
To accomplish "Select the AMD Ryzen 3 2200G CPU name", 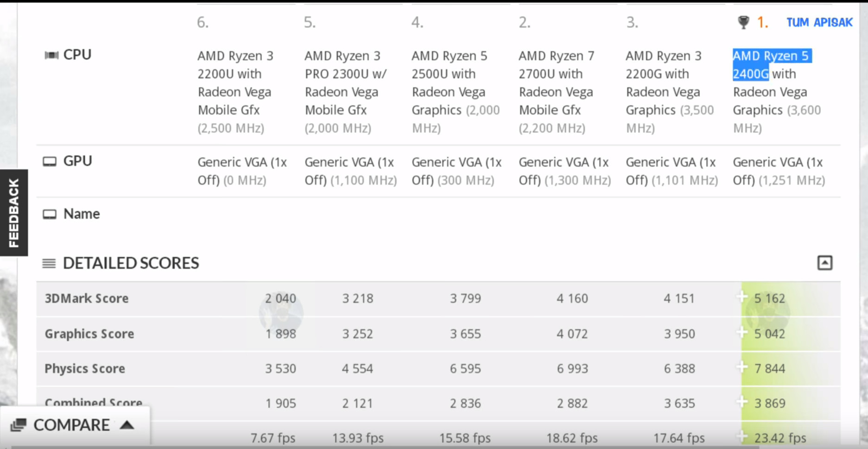I will click(663, 65).
